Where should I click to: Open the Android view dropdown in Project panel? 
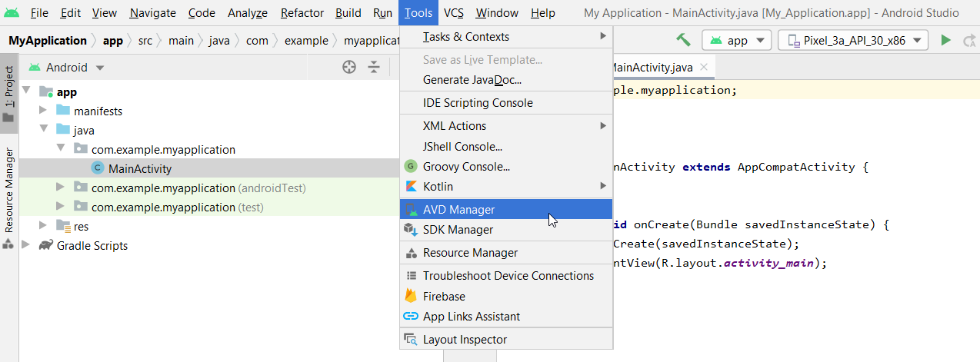(x=68, y=68)
